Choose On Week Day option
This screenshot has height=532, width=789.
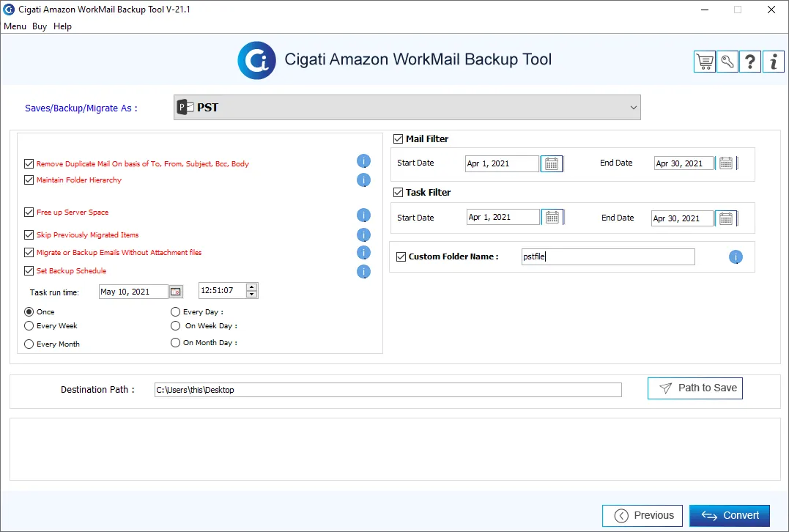tap(175, 325)
